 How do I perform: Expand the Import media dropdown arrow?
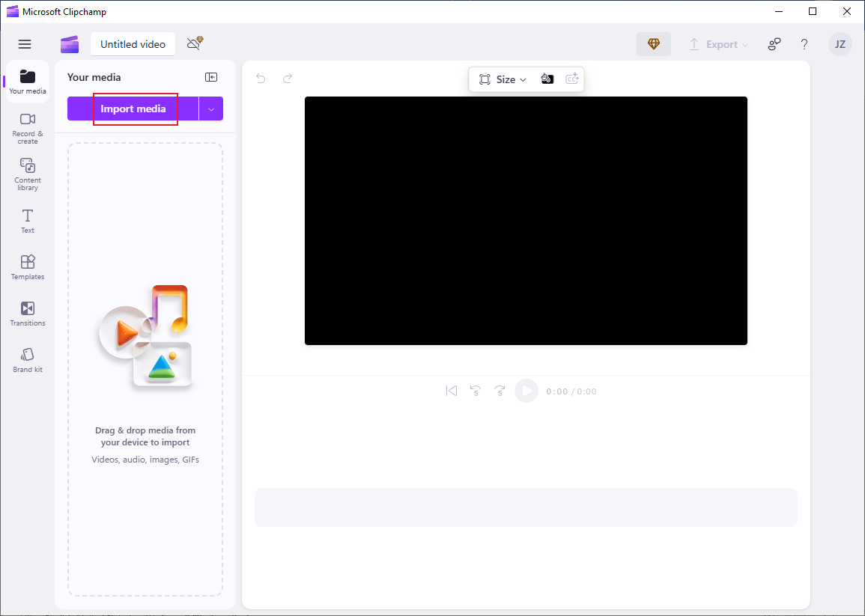[x=211, y=109]
